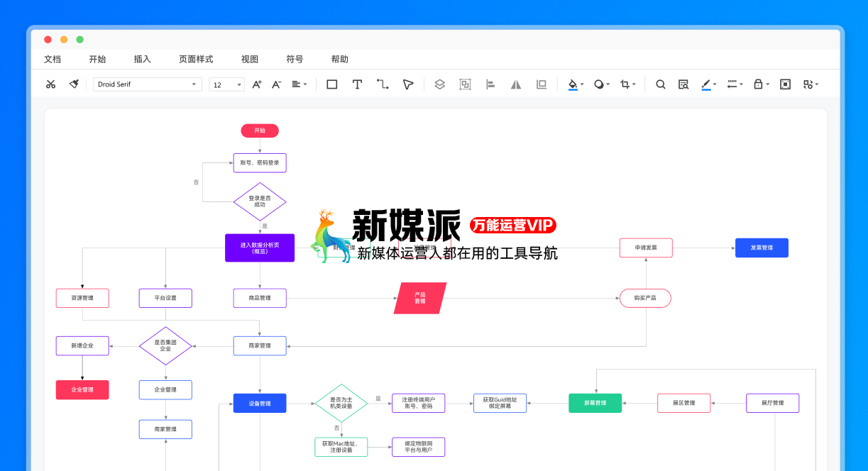The image size is (868, 471).
Task: Open the 文档 menu
Action: (53, 60)
